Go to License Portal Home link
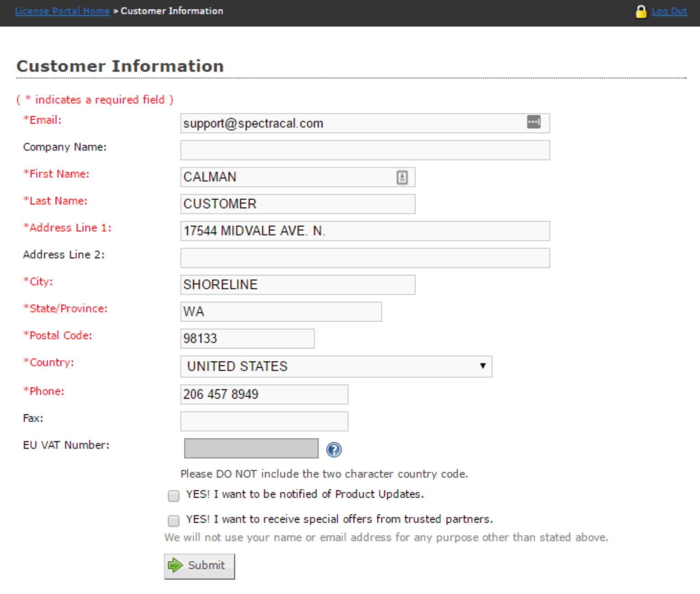The image size is (700, 594). (62, 11)
